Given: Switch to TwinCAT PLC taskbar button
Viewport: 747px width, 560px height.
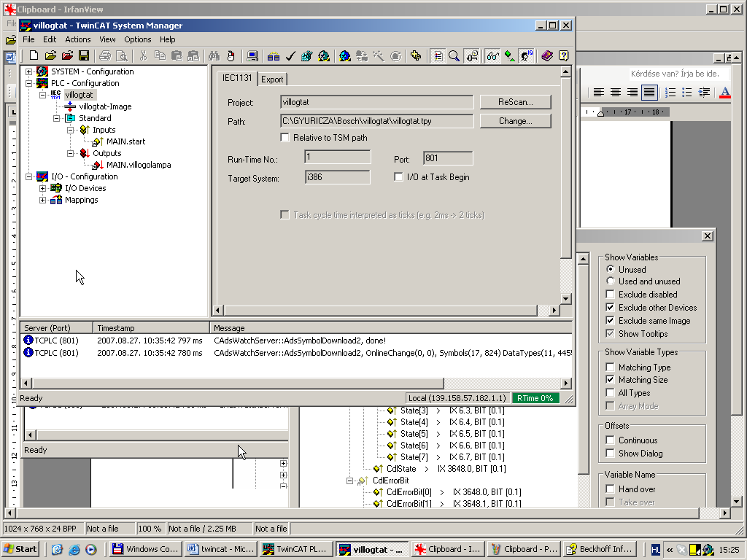Looking at the screenshot, I should 296,549.
